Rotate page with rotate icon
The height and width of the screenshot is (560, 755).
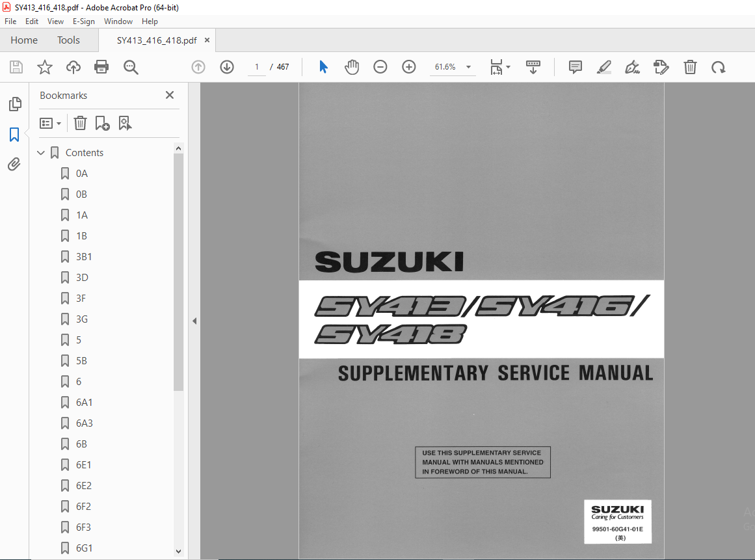tap(719, 67)
